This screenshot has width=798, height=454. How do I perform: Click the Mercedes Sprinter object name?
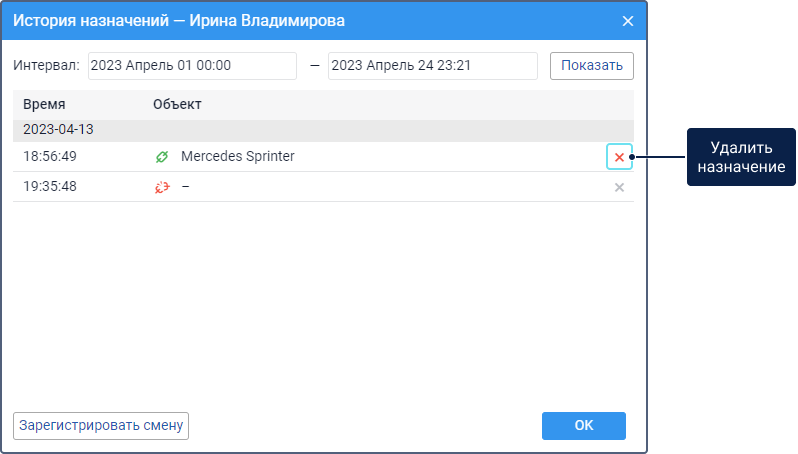pyautogui.click(x=238, y=157)
